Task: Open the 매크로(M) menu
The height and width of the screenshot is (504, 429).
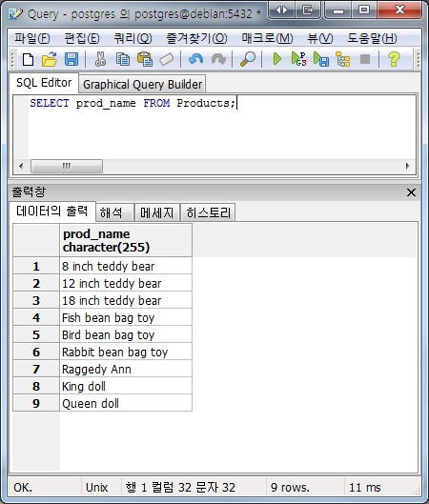Action: tap(267, 38)
